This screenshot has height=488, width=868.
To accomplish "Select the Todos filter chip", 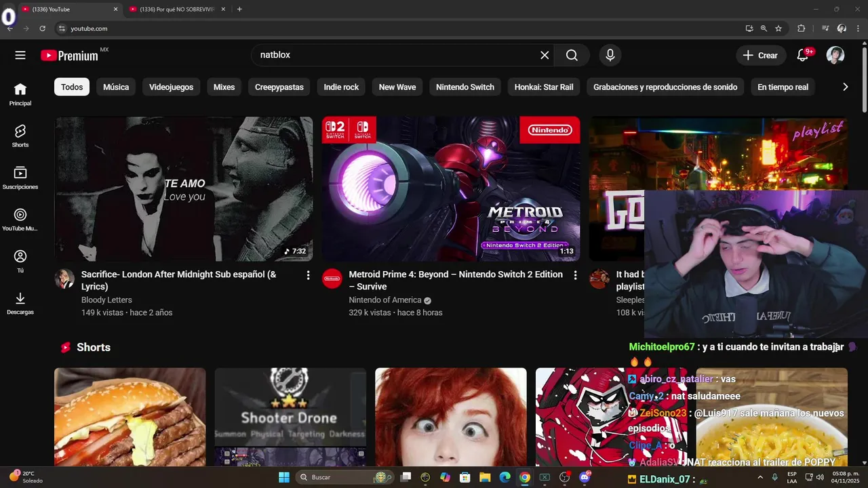I will click(x=72, y=87).
